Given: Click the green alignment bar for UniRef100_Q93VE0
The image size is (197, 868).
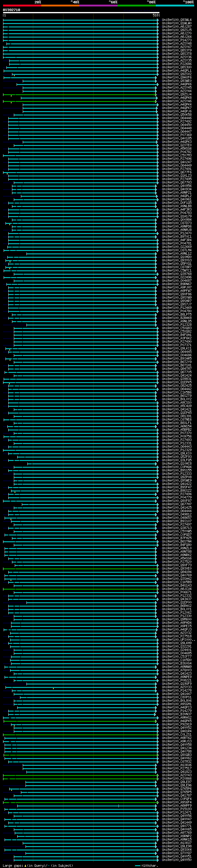Looking at the screenshot, I should (81, 569).
